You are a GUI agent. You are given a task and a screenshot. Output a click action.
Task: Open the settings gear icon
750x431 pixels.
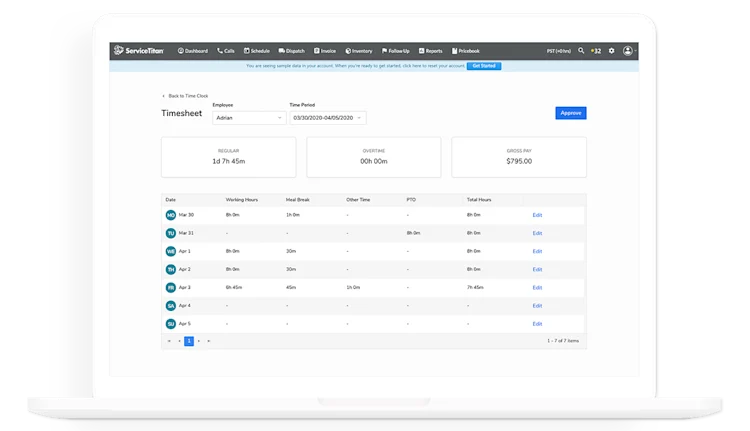tap(611, 50)
